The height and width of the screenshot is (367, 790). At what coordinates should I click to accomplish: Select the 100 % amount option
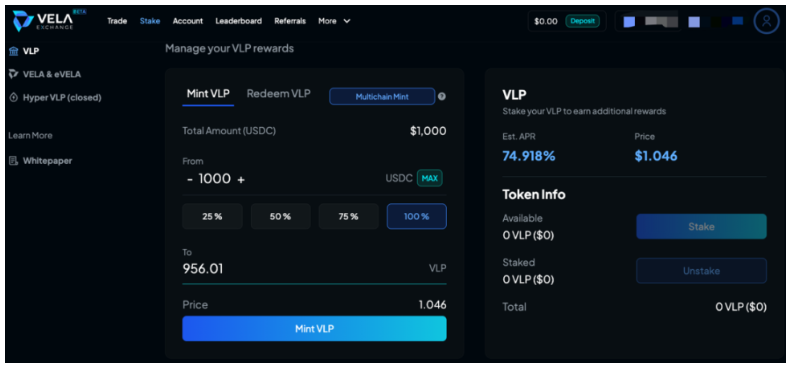tap(417, 216)
